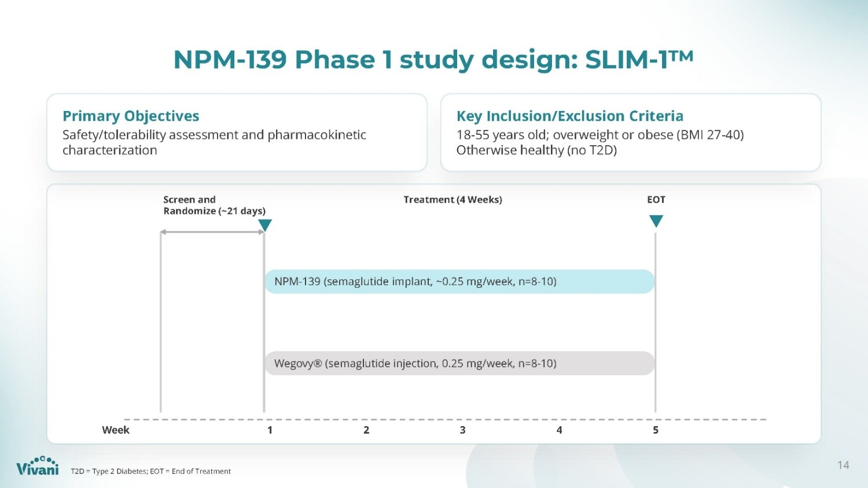Click week number 2 on the axis
The image size is (868, 488).
coord(366,430)
